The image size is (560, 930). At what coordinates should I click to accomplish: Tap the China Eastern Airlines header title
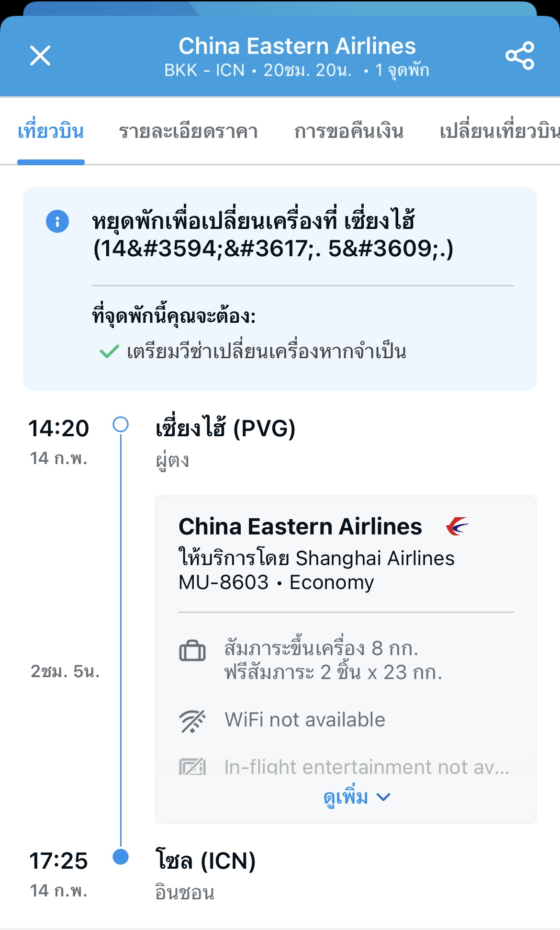[x=297, y=46]
